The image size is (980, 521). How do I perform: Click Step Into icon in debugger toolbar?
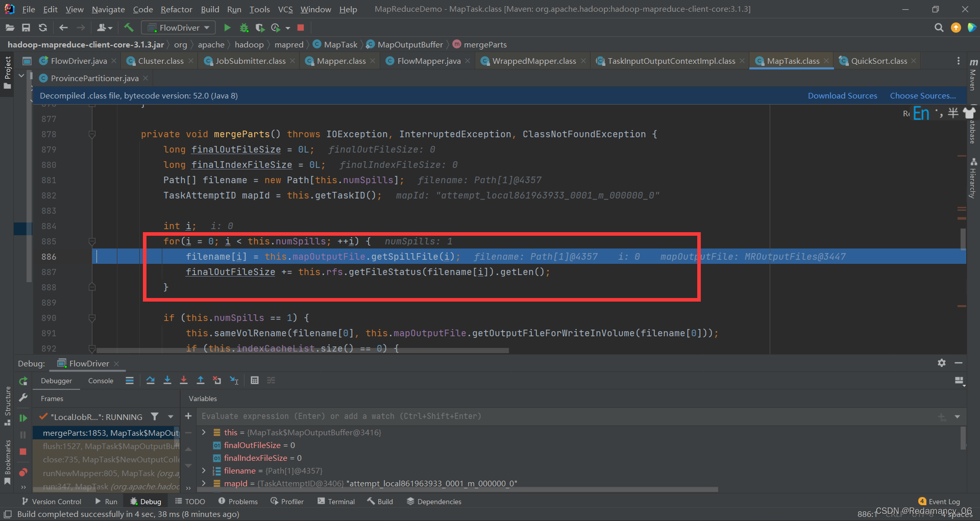(167, 380)
